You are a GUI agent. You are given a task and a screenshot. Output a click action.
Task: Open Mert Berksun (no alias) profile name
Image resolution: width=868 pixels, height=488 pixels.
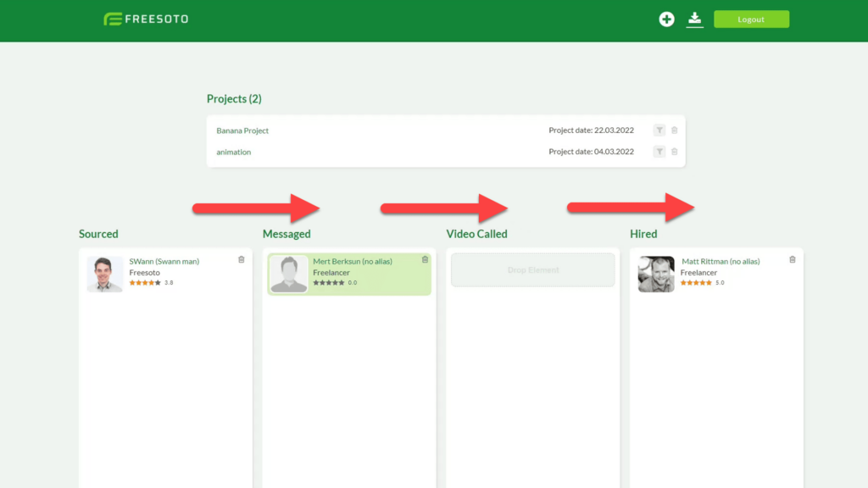tap(353, 261)
